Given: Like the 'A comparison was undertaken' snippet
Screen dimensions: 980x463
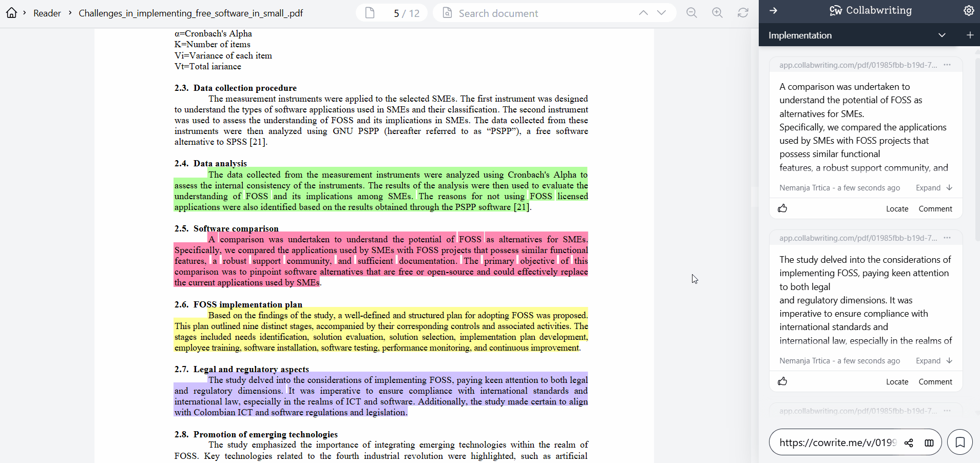Looking at the screenshot, I should pyautogui.click(x=783, y=208).
